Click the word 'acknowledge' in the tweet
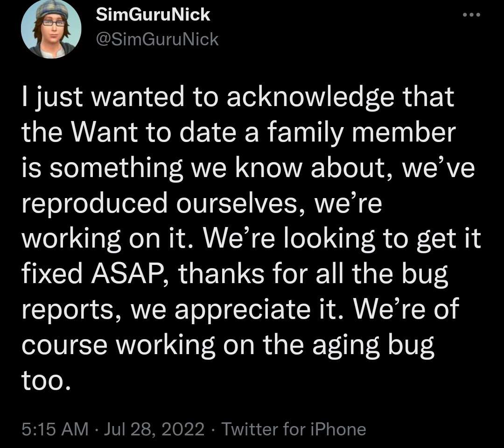 pyautogui.click(x=310, y=98)
